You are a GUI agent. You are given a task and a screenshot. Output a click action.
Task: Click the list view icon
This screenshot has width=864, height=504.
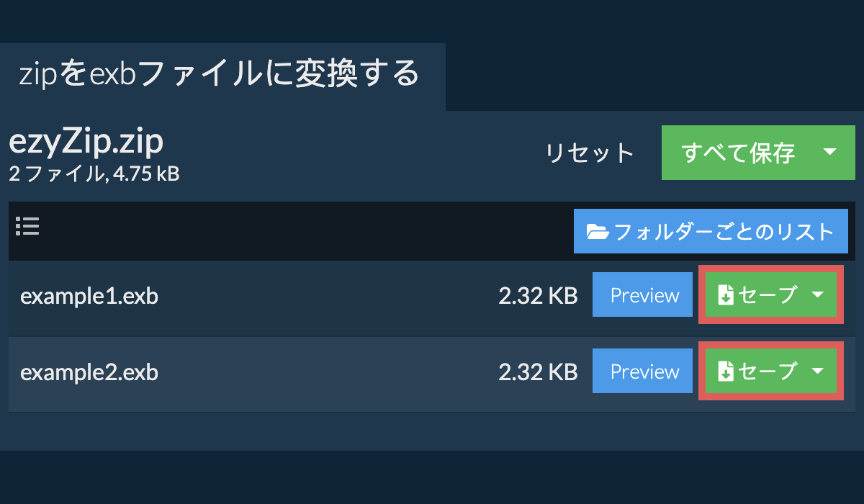point(27,227)
